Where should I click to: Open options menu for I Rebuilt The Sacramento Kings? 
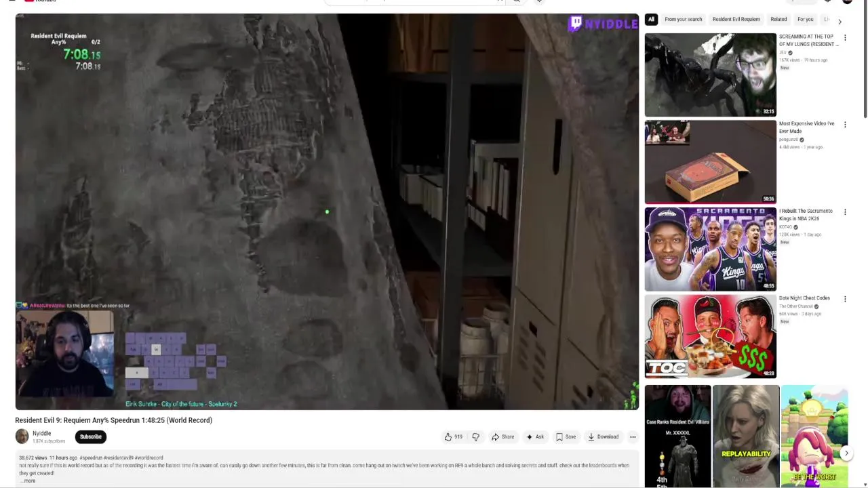click(845, 212)
